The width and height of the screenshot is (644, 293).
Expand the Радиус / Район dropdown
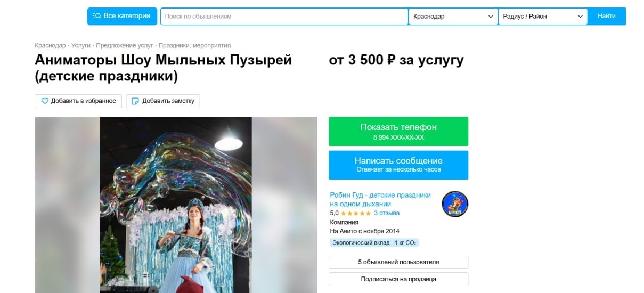tap(543, 17)
